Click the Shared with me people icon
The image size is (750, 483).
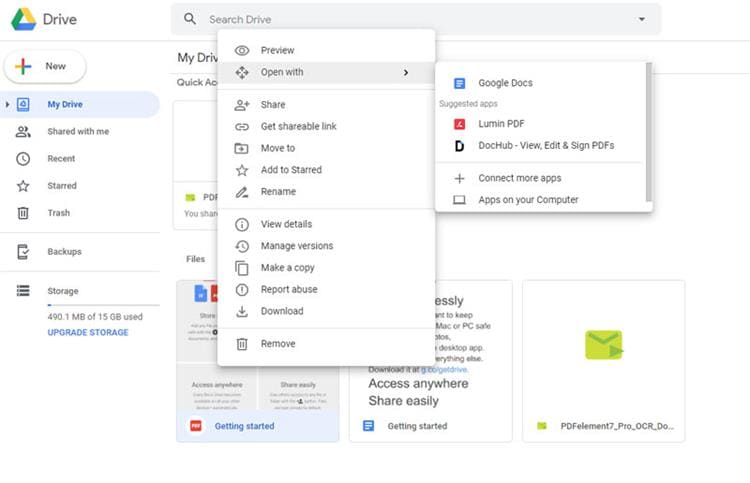click(23, 132)
